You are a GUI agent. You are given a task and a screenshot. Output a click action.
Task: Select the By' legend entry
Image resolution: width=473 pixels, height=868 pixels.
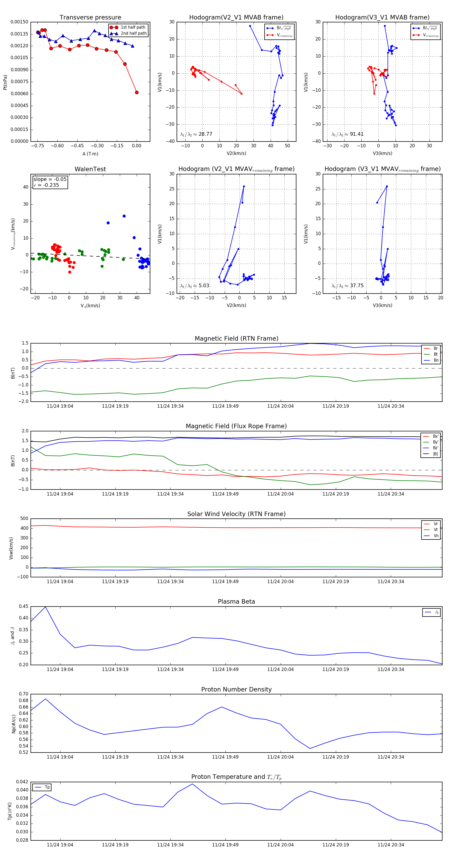431,442
